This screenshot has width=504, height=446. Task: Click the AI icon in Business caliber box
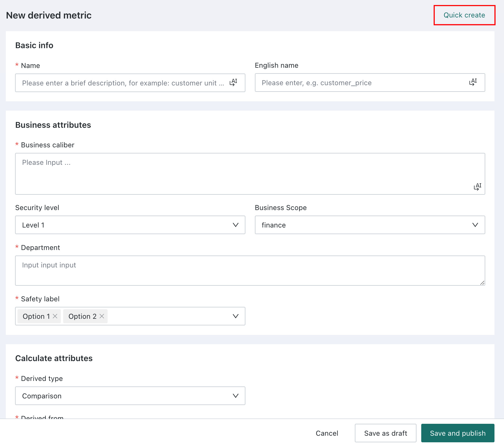[x=477, y=187]
